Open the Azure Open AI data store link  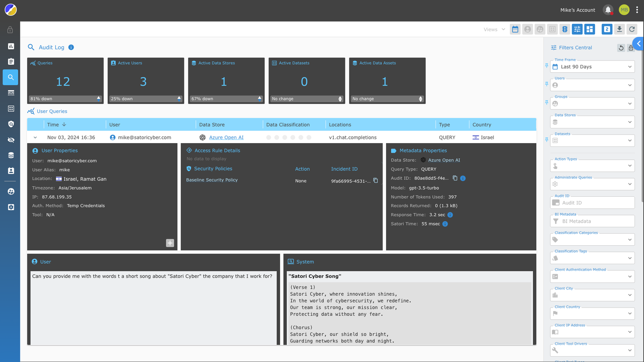click(x=226, y=138)
